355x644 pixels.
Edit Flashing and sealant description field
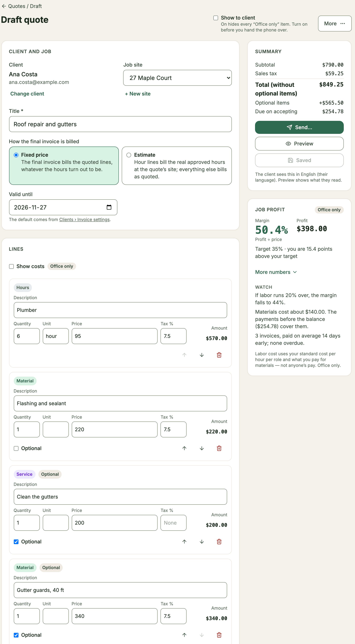click(120, 403)
